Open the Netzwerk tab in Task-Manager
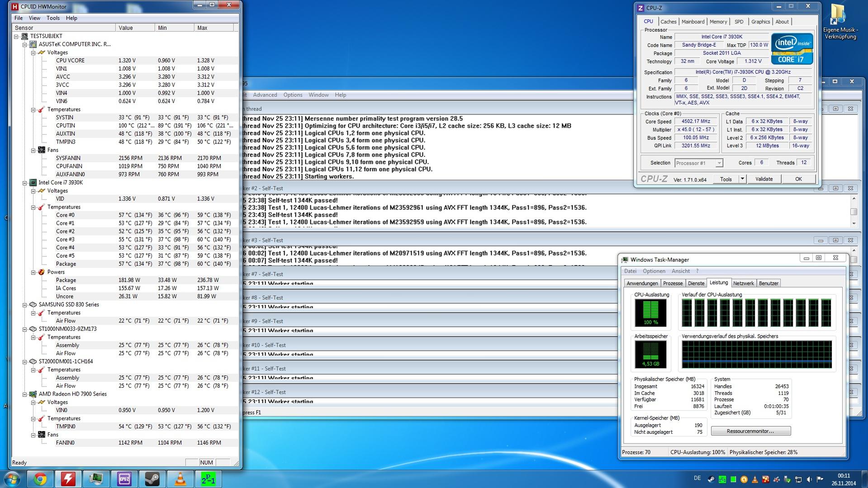This screenshot has width=868, height=488. 743,284
